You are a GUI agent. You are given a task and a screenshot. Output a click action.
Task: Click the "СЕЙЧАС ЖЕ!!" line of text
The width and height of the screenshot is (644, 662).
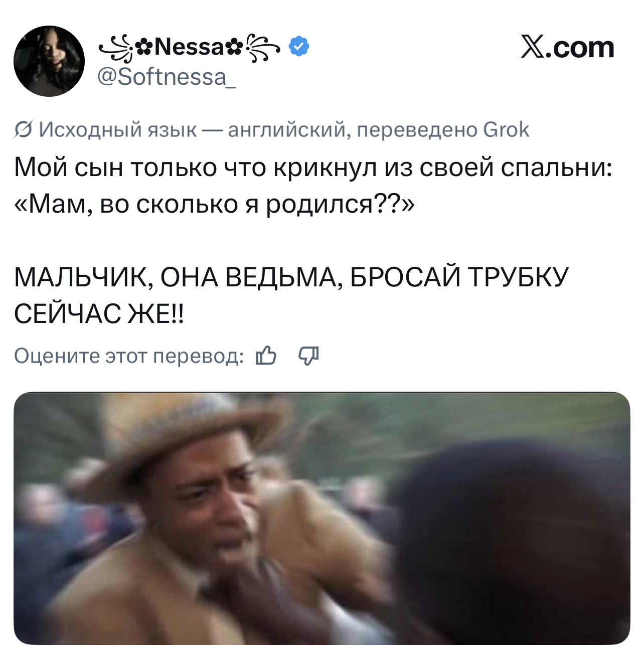point(99,314)
